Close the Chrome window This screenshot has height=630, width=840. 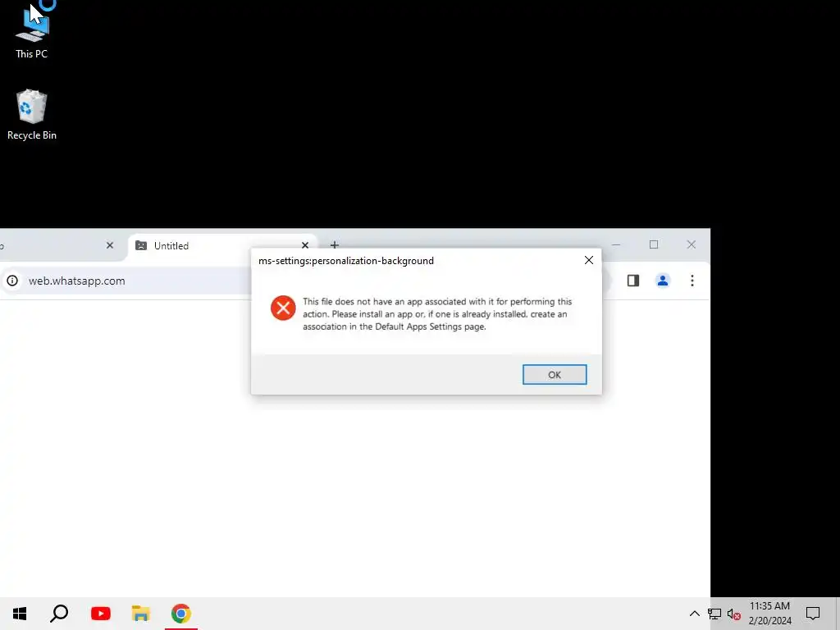691,244
